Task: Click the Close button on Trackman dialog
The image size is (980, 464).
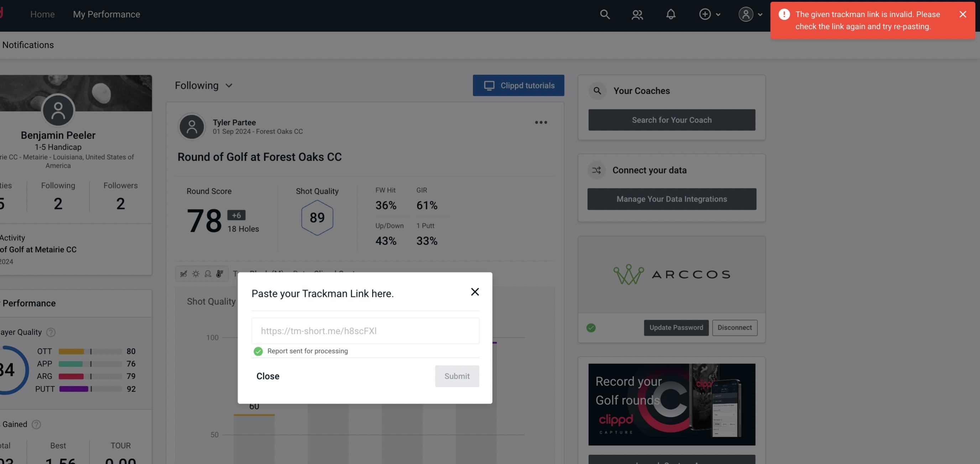Action: (x=267, y=376)
